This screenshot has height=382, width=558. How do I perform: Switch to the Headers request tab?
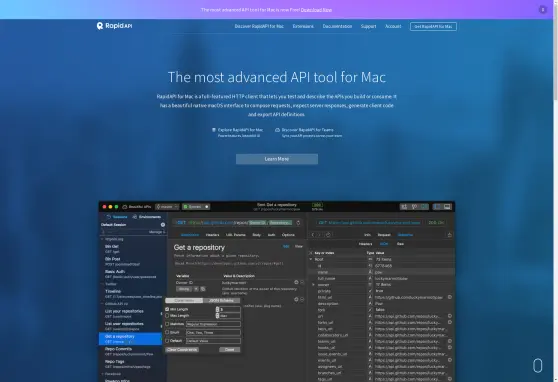point(212,235)
